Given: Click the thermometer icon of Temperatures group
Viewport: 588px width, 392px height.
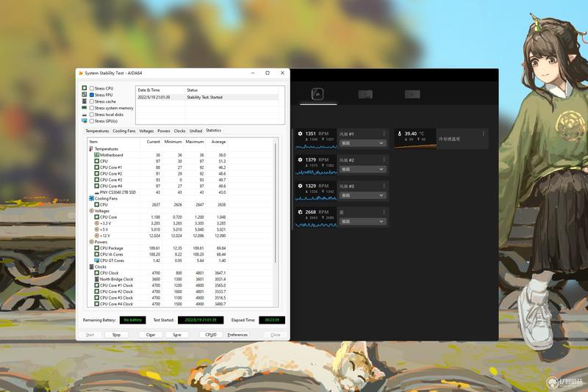Looking at the screenshot, I should (91, 148).
